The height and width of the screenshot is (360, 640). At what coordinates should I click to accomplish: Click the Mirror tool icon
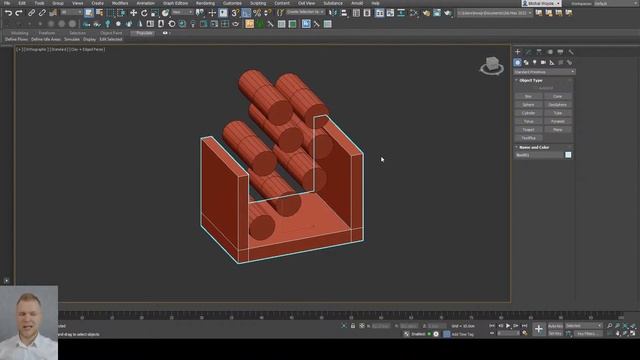click(333, 13)
